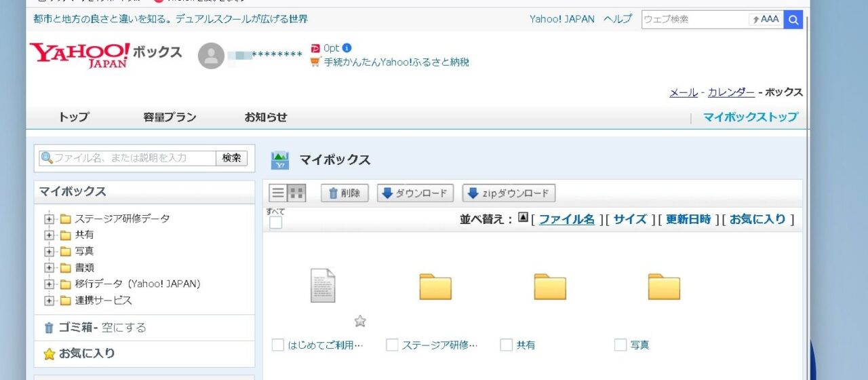
Task: Click the user profile avatar icon
Action: click(x=211, y=56)
